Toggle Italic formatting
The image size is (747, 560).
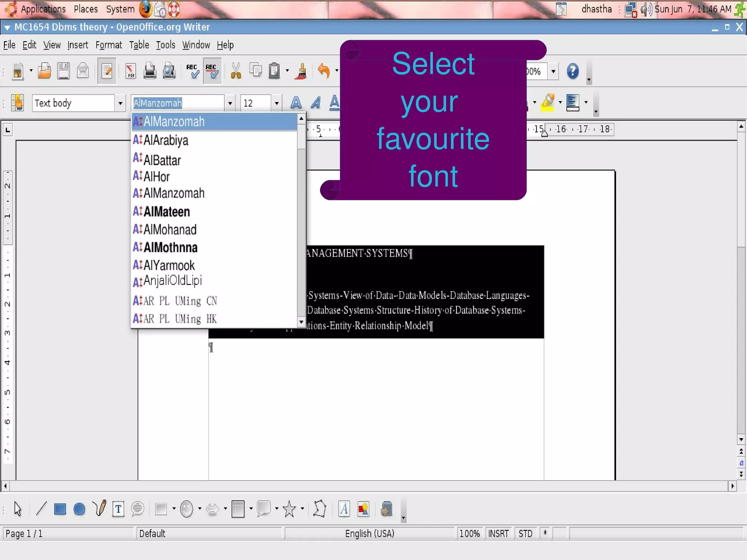[316, 103]
